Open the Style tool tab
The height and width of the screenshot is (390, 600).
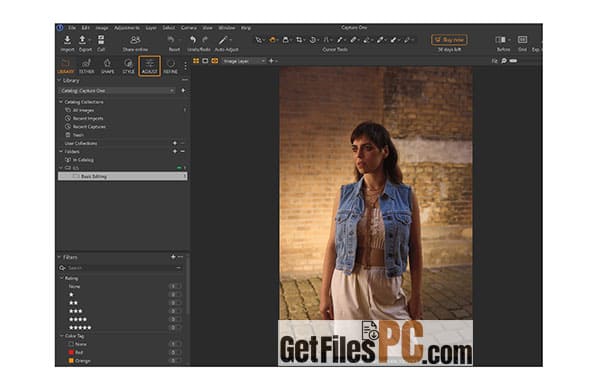click(129, 66)
